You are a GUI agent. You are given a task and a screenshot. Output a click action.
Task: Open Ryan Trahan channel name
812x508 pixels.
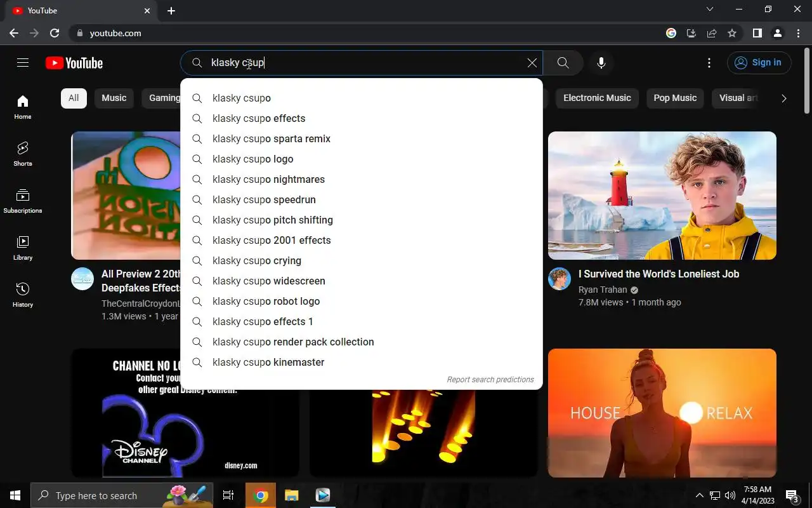coord(603,290)
